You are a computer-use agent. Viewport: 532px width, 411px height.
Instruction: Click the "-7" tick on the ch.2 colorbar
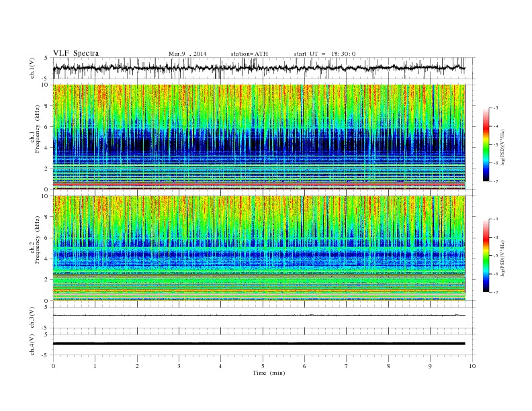tap(495, 292)
